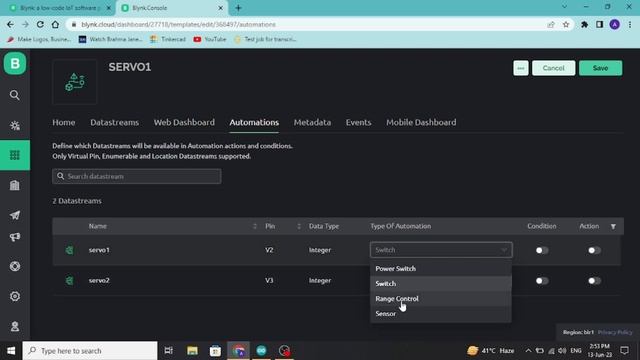
Task: Click the browser address bar
Action: 306,24
